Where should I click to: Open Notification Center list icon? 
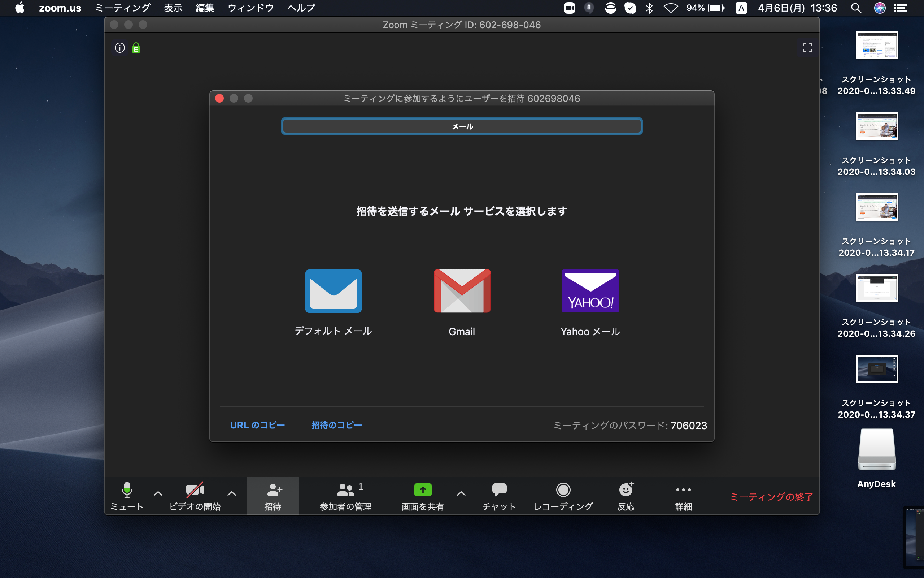901,8
